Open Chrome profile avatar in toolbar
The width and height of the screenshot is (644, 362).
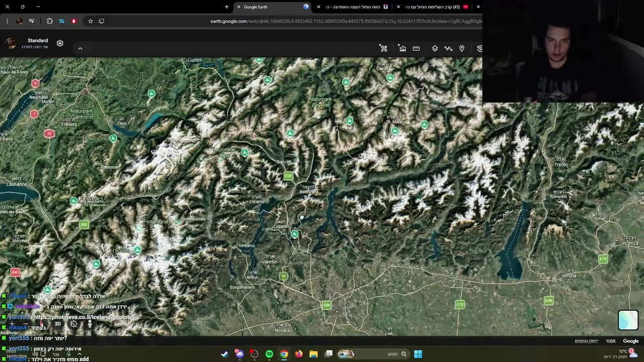(19, 21)
